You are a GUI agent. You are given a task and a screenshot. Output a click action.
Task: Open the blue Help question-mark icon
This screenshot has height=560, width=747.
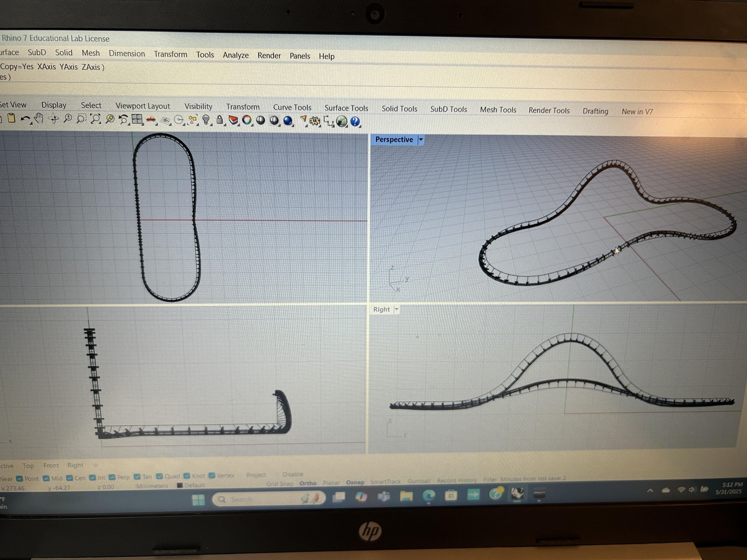click(x=355, y=121)
